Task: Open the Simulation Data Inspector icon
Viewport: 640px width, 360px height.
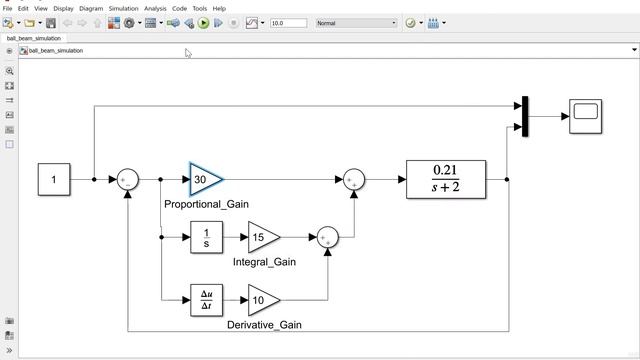Action: (252, 23)
